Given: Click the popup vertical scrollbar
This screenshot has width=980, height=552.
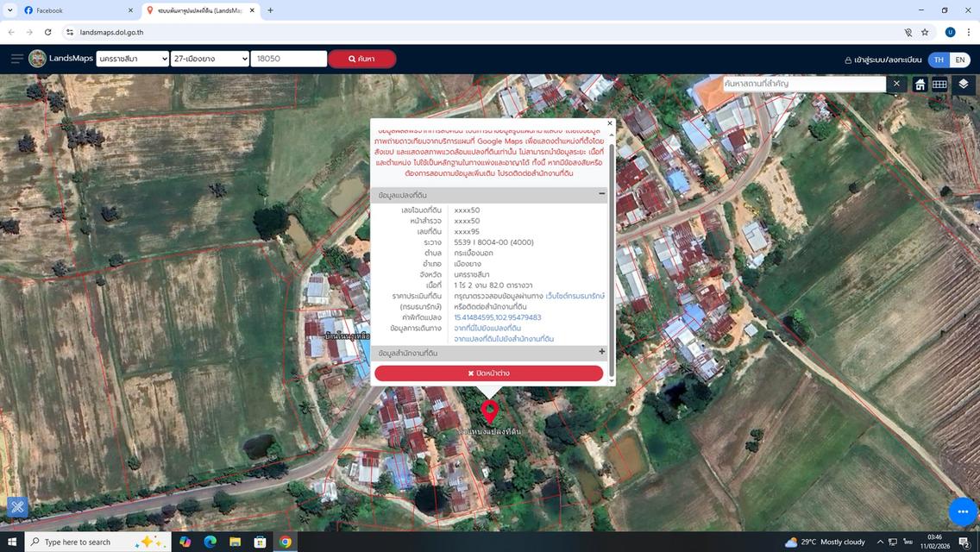Looking at the screenshot, I should pyautogui.click(x=612, y=259).
